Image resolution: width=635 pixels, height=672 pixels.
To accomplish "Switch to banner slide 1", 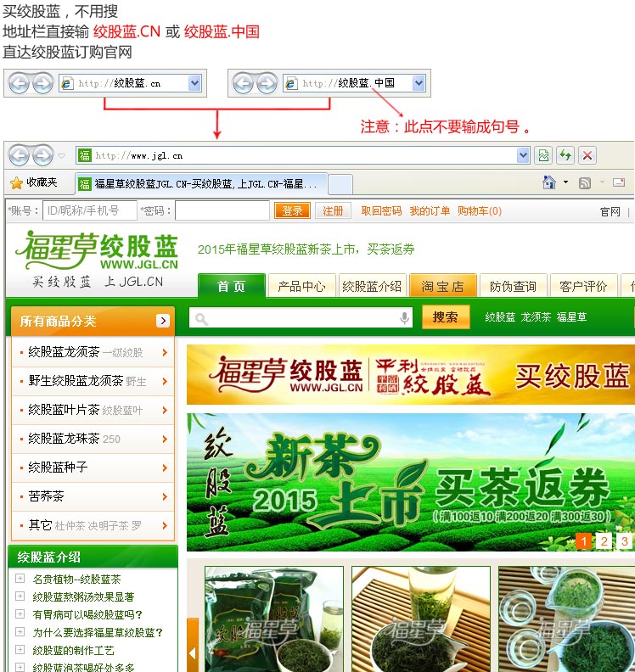I will point(583,541).
